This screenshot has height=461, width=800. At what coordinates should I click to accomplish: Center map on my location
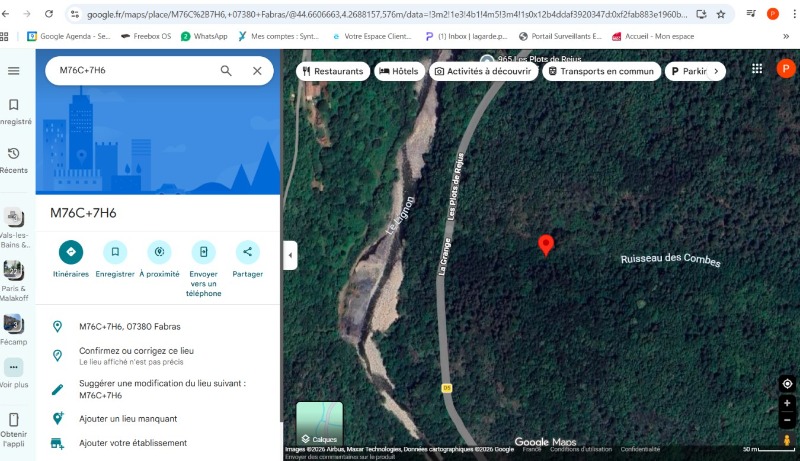787,384
